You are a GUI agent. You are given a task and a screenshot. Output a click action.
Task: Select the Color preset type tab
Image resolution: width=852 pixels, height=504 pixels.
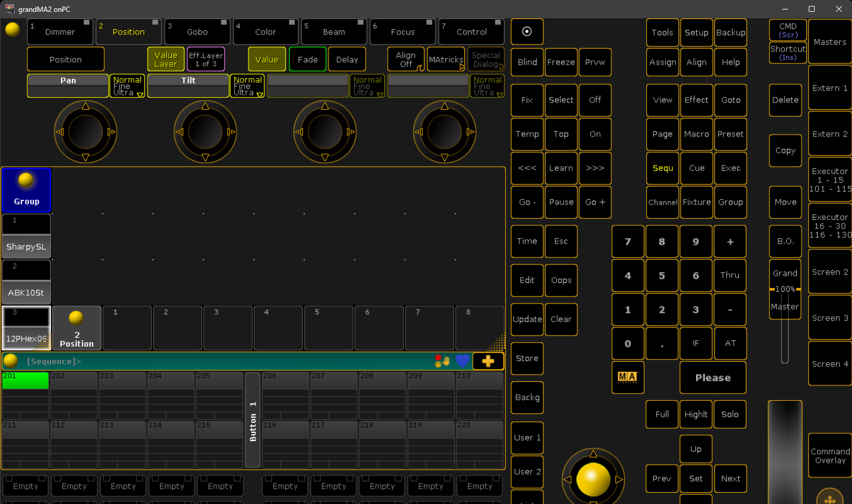point(266,31)
